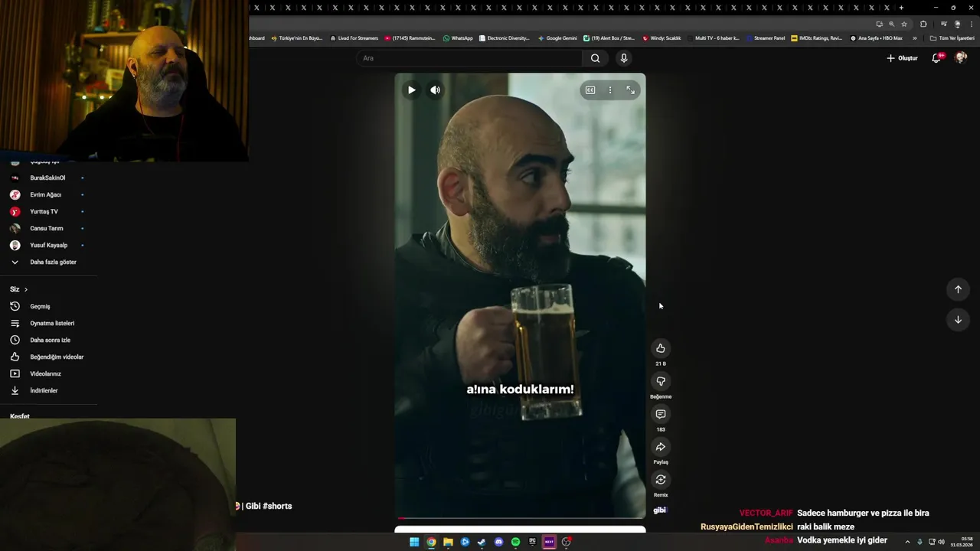Click the YouTube search field Ara

tap(469, 58)
